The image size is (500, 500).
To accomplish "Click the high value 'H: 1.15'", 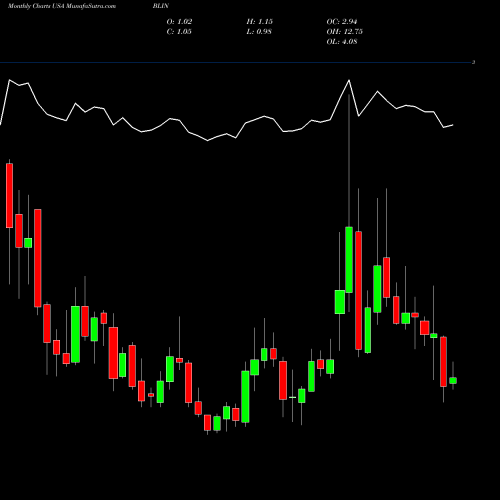I will click(x=260, y=22).
